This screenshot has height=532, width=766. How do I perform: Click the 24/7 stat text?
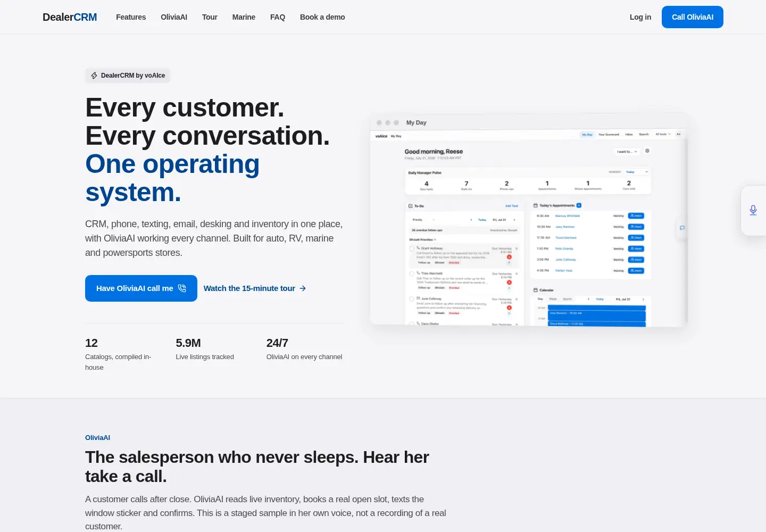click(277, 343)
